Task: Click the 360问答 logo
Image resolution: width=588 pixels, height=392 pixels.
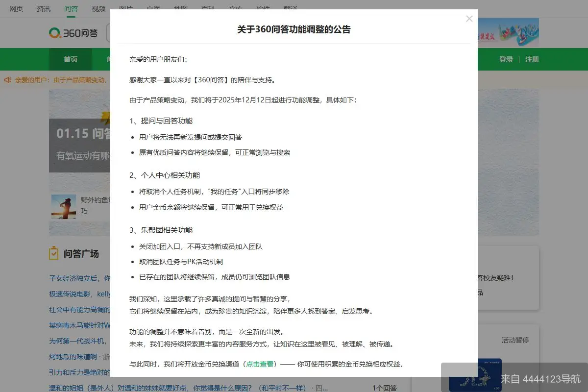Action: 73,33
